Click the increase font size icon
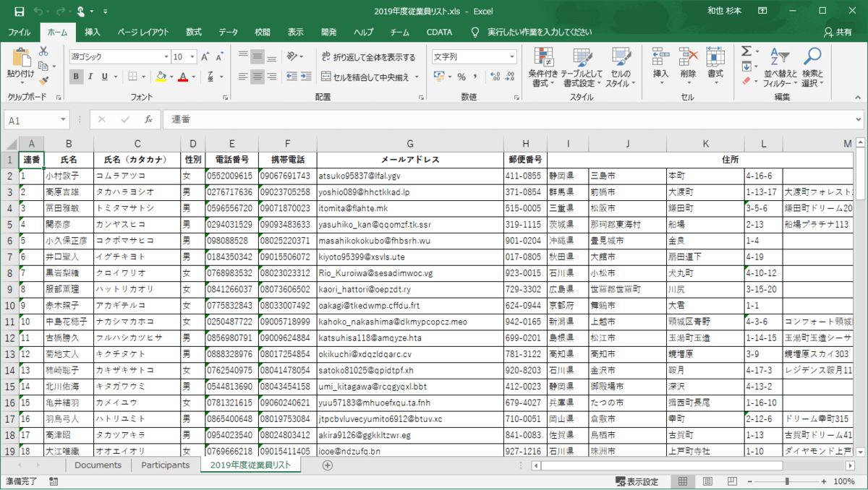The height and width of the screenshot is (490, 868). coord(205,56)
